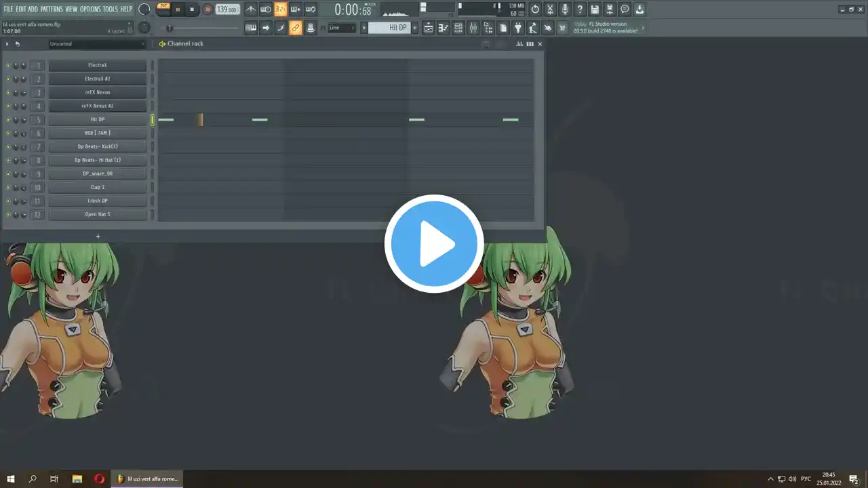This screenshot has width=868, height=488.
Task: Mute the ElectraX channel with its green LED
Action: click(x=8, y=66)
